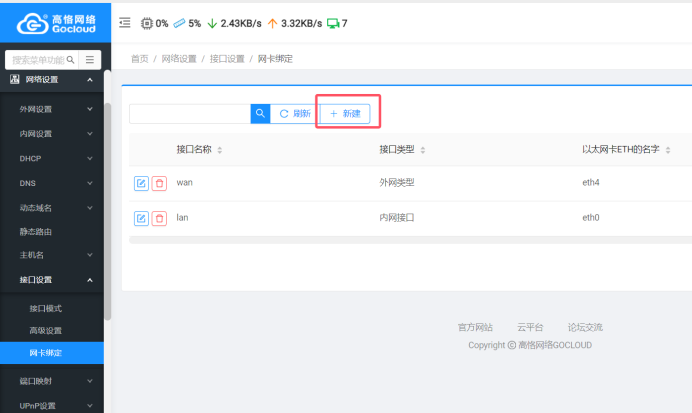Click the wan interface name cell

pos(184,183)
